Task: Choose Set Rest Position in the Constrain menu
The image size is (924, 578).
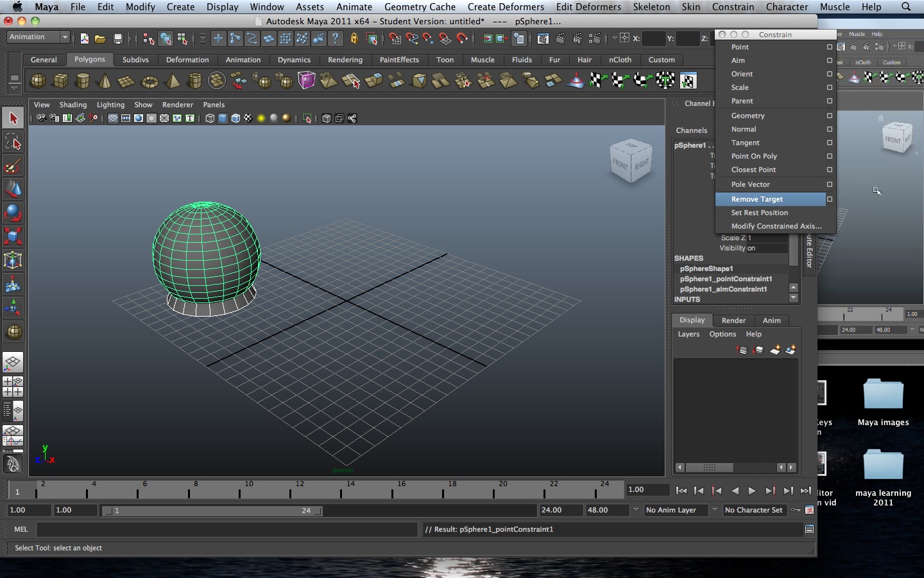Action: (x=760, y=213)
